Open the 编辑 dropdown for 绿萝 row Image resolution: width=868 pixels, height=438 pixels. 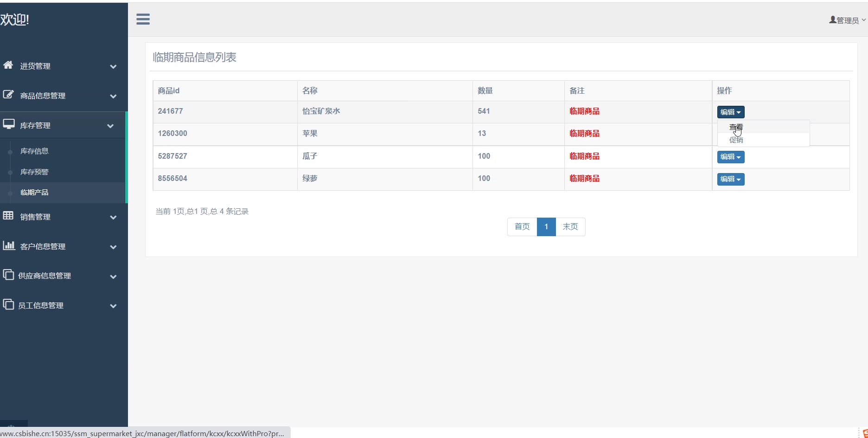tap(730, 179)
